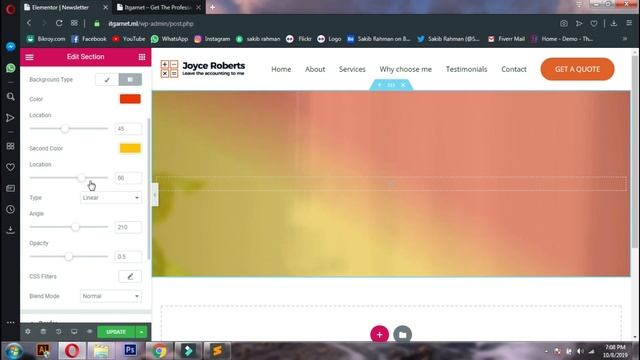Viewport: 640px width, 360px height.
Task: Add page to bookmarks heart icon
Action: [594, 24]
